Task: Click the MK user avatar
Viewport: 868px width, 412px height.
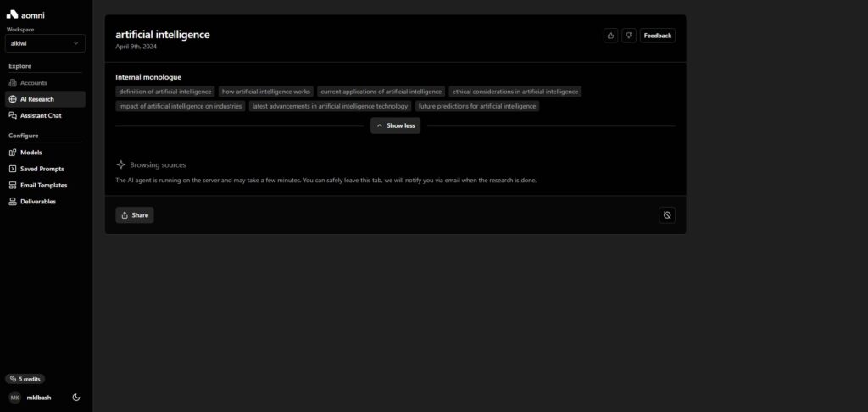Action: tap(15, 397)
